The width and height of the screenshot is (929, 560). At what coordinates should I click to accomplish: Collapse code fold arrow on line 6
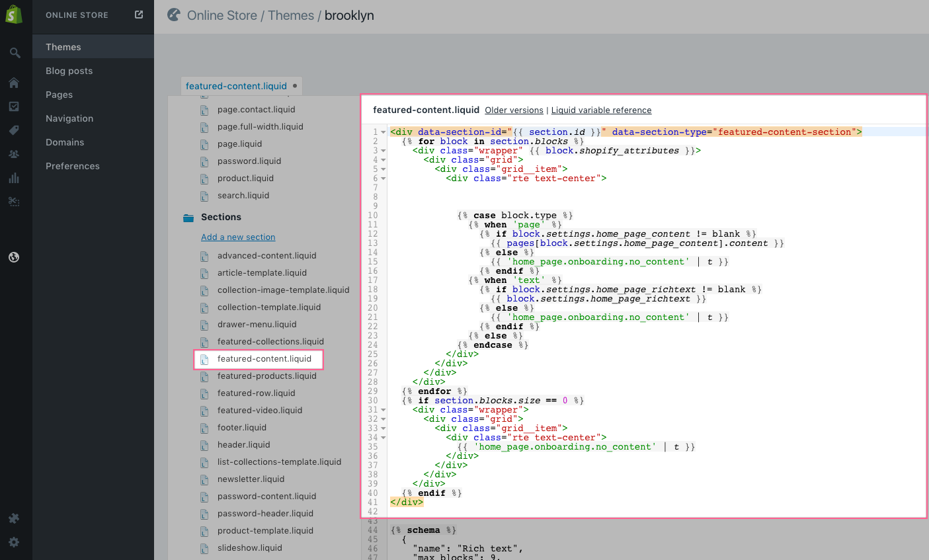(384, 179)
